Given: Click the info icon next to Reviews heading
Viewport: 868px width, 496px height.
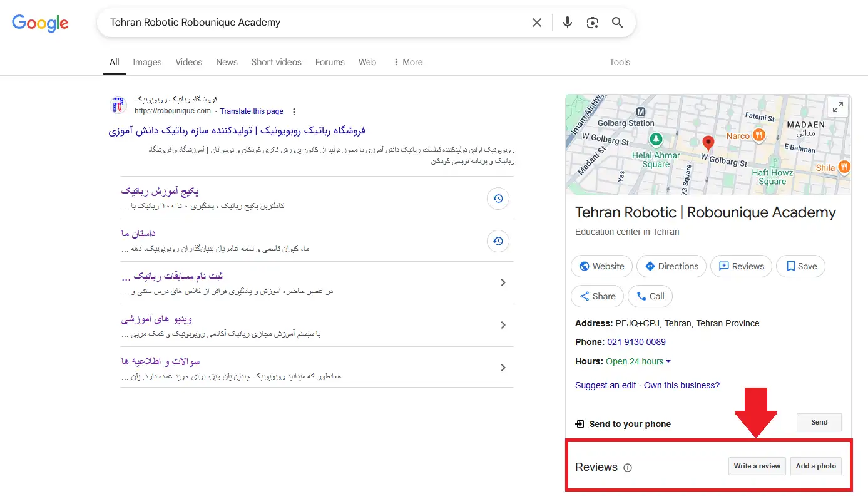Looking at the screenshot, I should [x=628, y=468].
